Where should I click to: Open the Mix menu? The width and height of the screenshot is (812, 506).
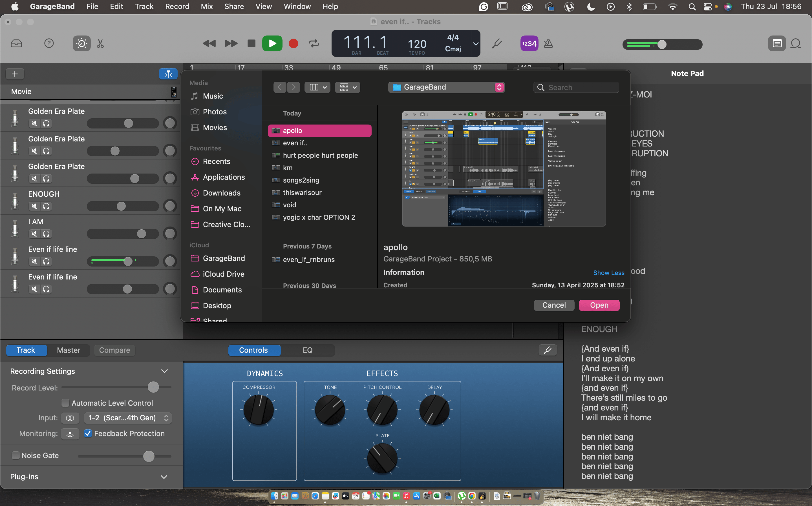(x=207, y=6)
